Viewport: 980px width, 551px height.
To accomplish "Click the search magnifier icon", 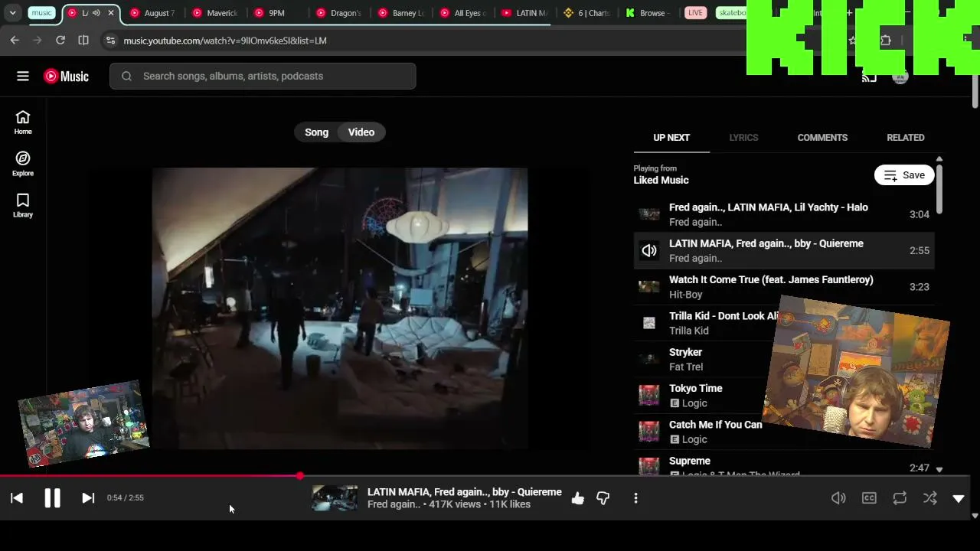I will (x=126, y=76).
